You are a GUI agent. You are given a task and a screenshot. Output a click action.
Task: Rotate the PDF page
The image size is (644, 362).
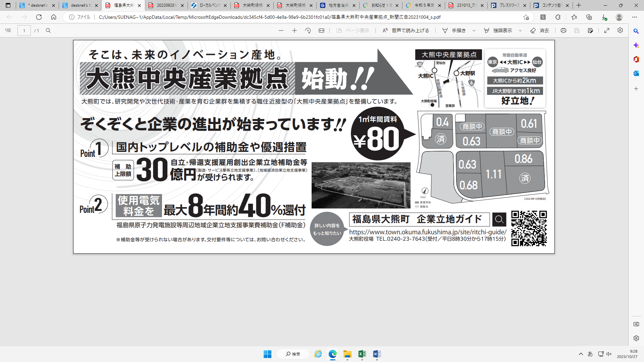tap(308, 31)
